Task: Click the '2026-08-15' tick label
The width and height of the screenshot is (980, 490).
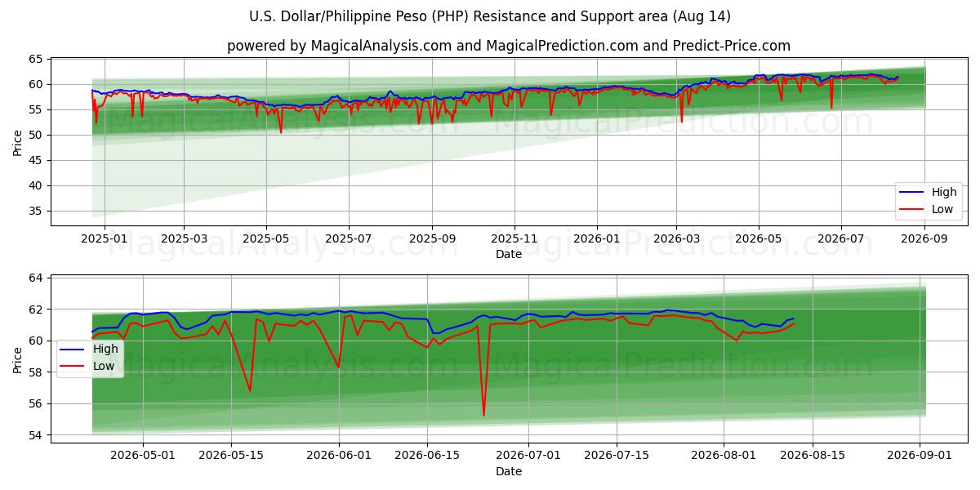Action: 813,455
